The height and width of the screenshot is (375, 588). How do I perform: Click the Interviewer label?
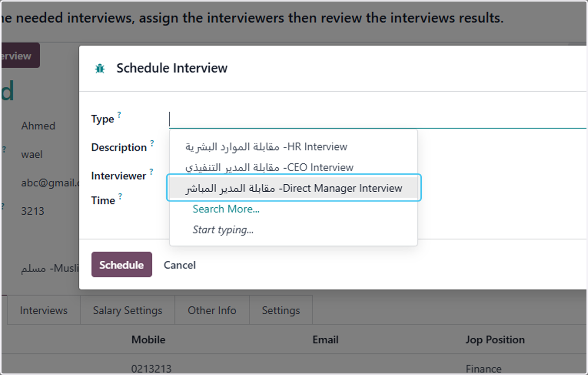(119, 176)
